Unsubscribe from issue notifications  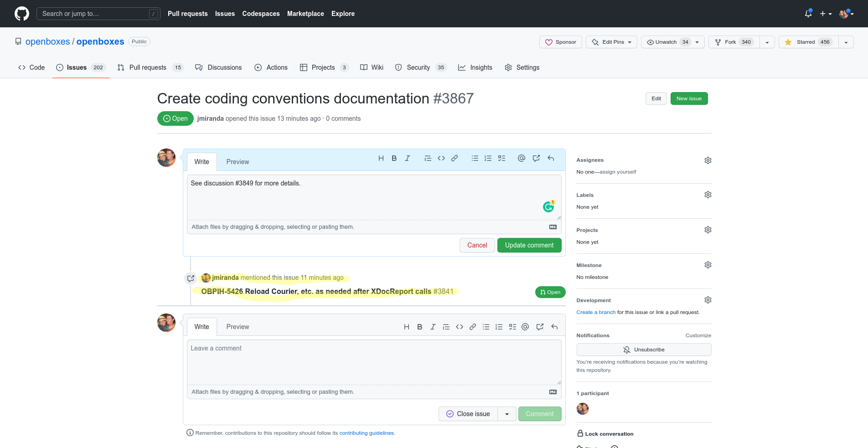click(644, 350)
